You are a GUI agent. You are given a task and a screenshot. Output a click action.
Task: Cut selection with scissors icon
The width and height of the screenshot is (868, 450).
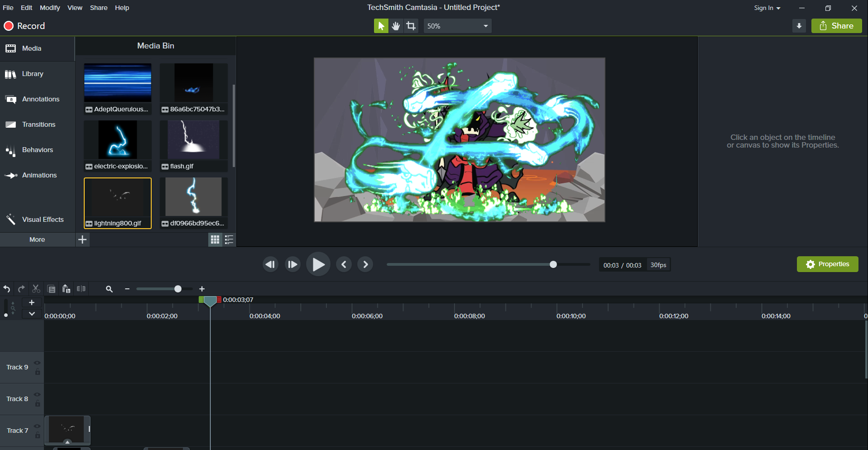tap(36, 289)
